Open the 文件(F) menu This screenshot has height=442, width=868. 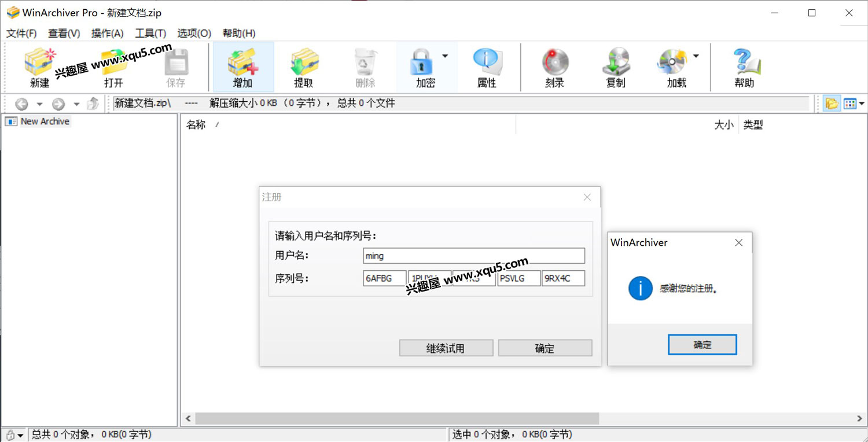tap(21, 34)
